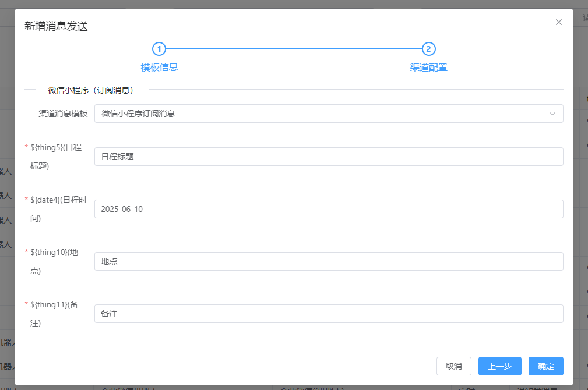The height and width of the screenshot is (390, 588).
Task: Focus the 备注 input field
Action: pyautogui.click(x=329, y=314)
